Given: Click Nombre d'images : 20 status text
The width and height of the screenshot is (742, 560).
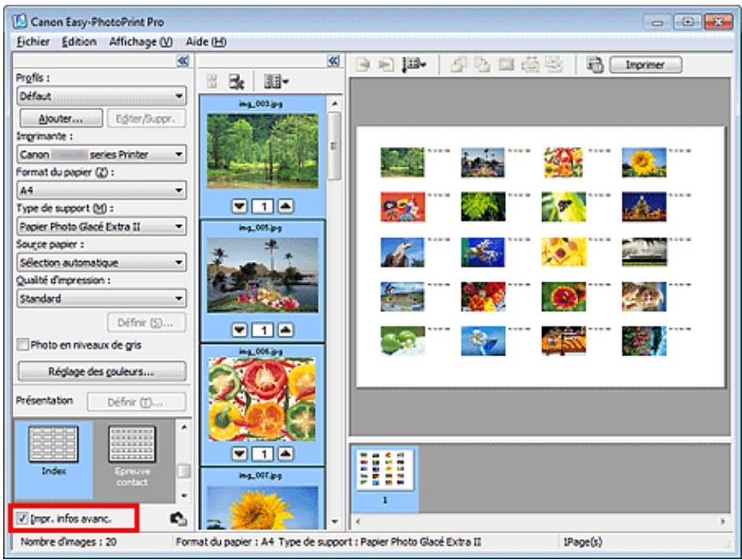Looking at the screenshot, I should pyautogui.click(x=68, y=542).
